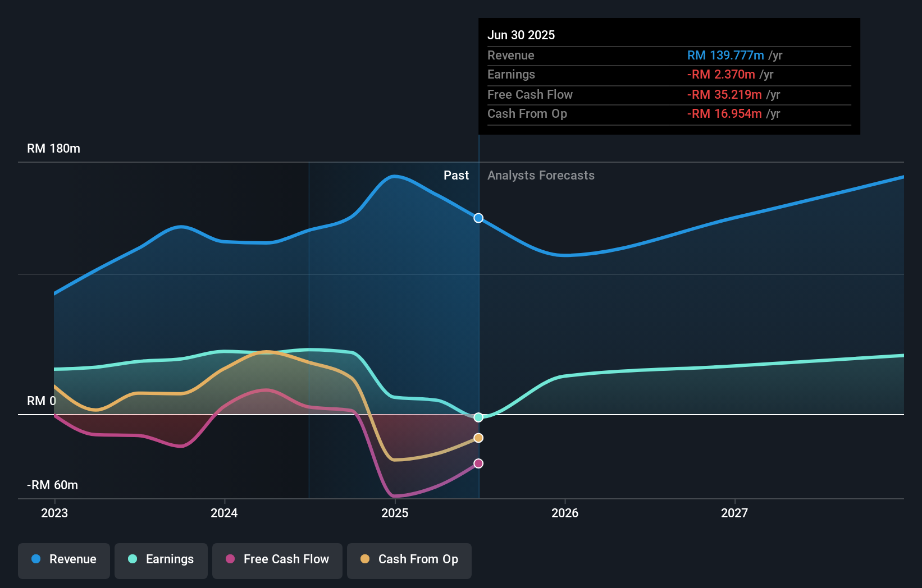Click the orange Cash From Op chart marker

tap(478, 438)
